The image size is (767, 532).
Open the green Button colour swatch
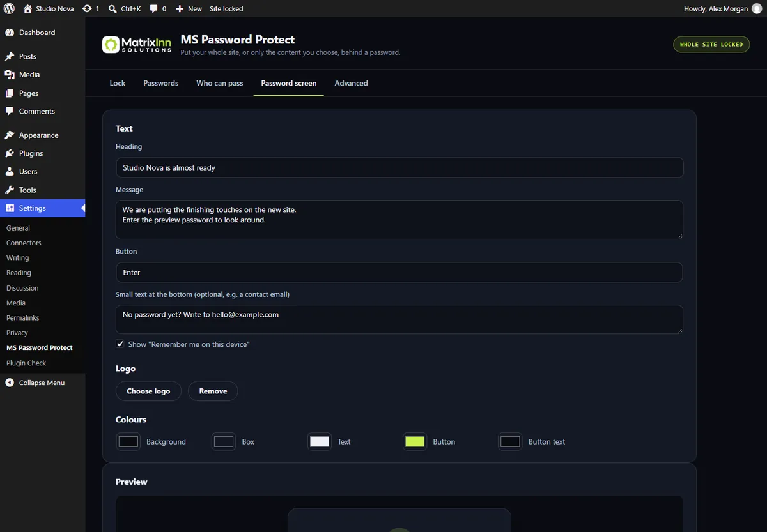(415, 442)
